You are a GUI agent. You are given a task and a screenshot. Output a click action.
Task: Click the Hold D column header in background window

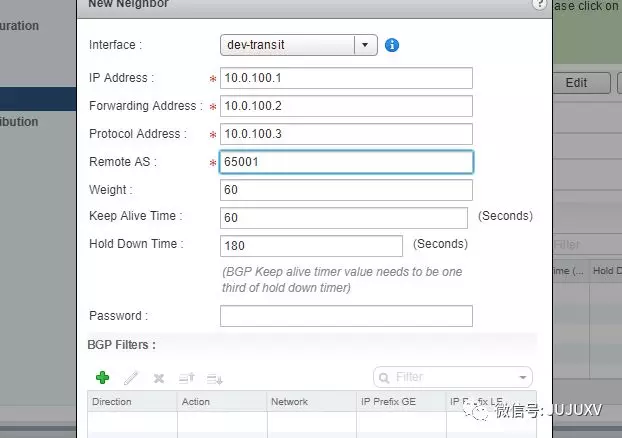point(607,271)
